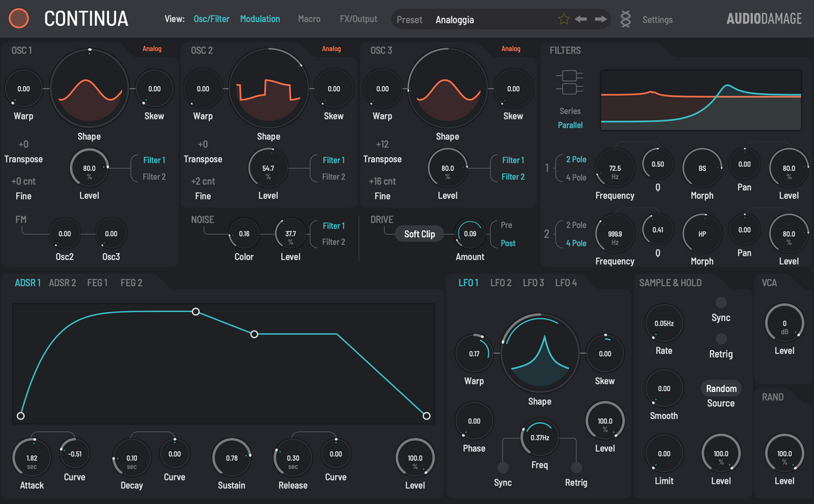
Task: Click the OSC 2 waveform shape display
Action: point(268,90)
